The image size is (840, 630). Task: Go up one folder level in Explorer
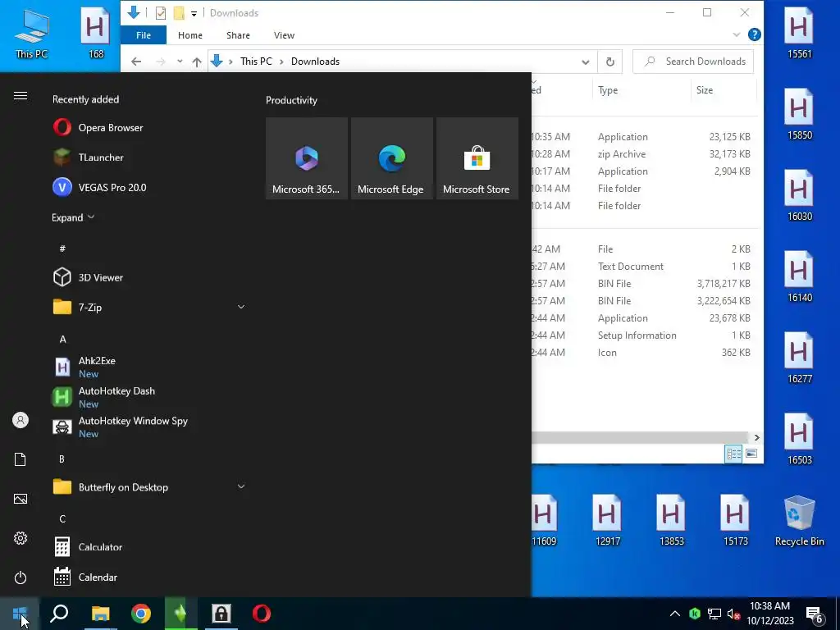[x=197, y=62]
